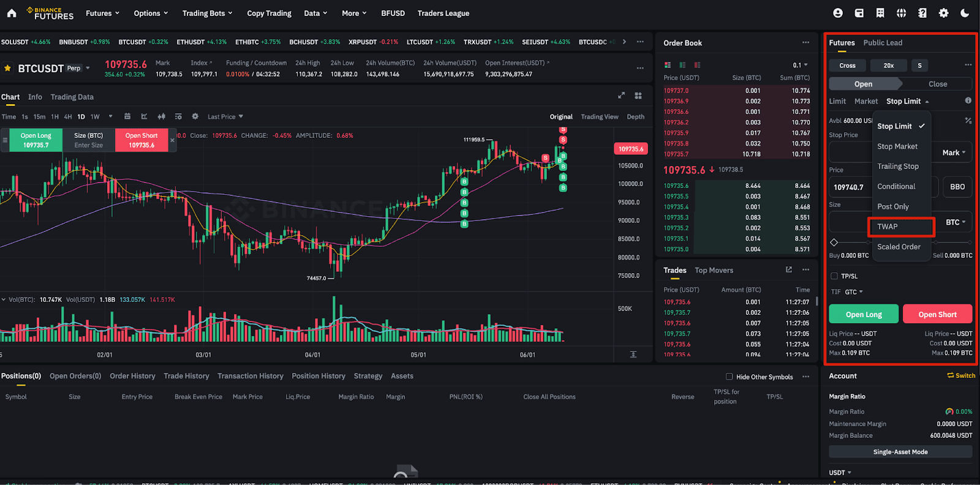Viewport: 980px width, 485px height.
Task: Open the Top Movers tab
Action: (714, 270)
